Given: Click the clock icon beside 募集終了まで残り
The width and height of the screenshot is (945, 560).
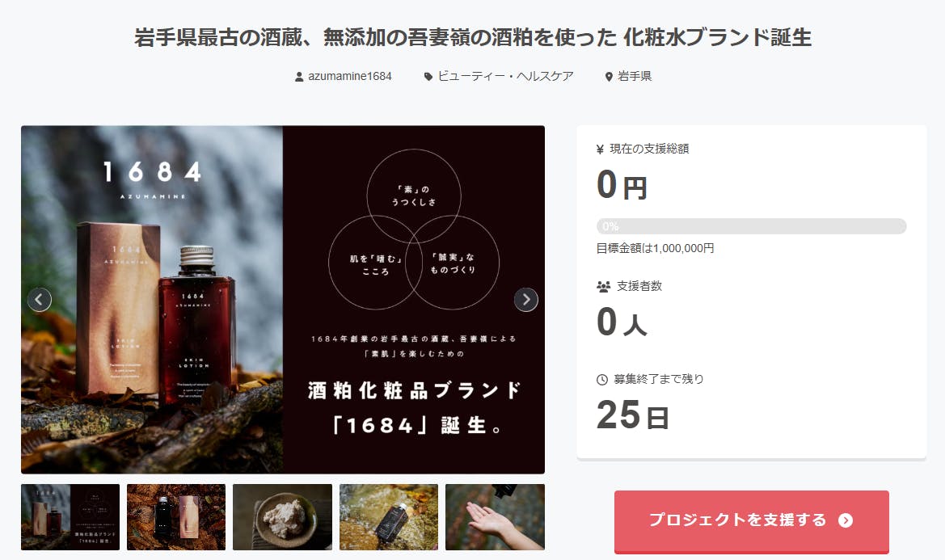Looking at the screenshot, I should tap(602, 379).
